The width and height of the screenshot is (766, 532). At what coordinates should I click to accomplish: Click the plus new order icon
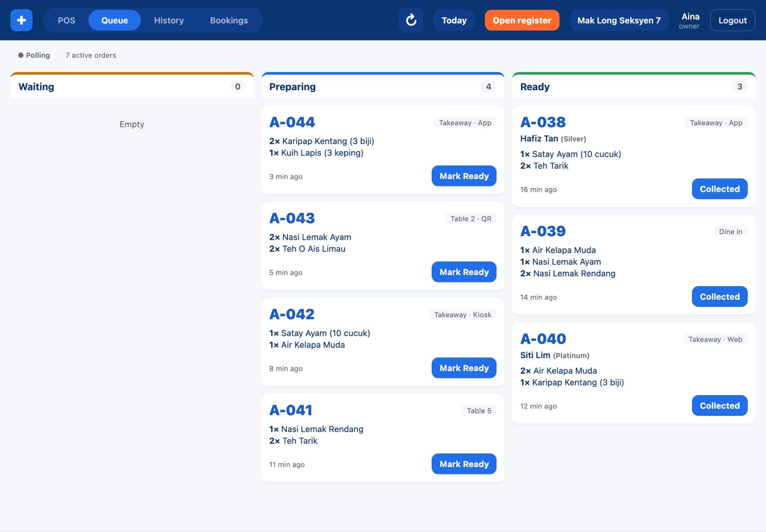pos(21,20)
